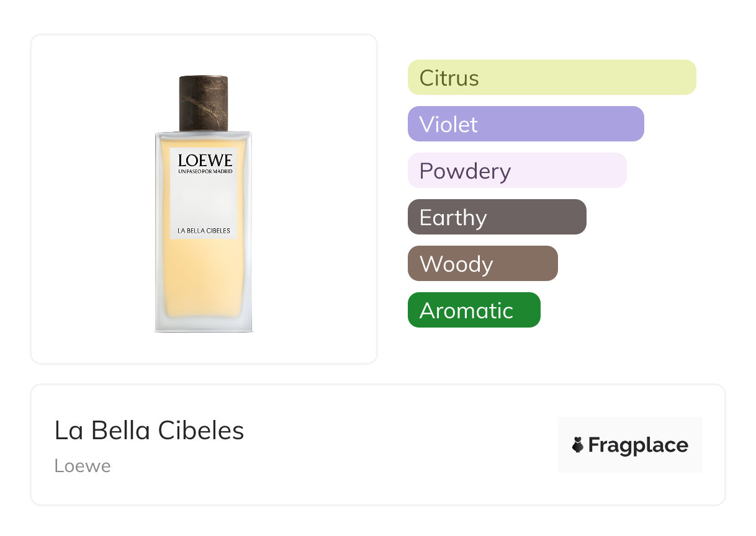Click the Powdery accord bar

pos(516,171)
